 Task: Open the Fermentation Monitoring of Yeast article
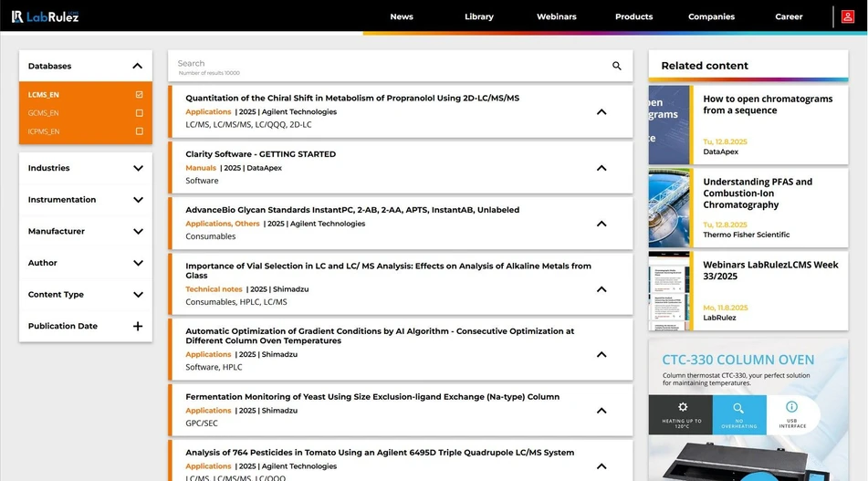[x=372, y=397]
